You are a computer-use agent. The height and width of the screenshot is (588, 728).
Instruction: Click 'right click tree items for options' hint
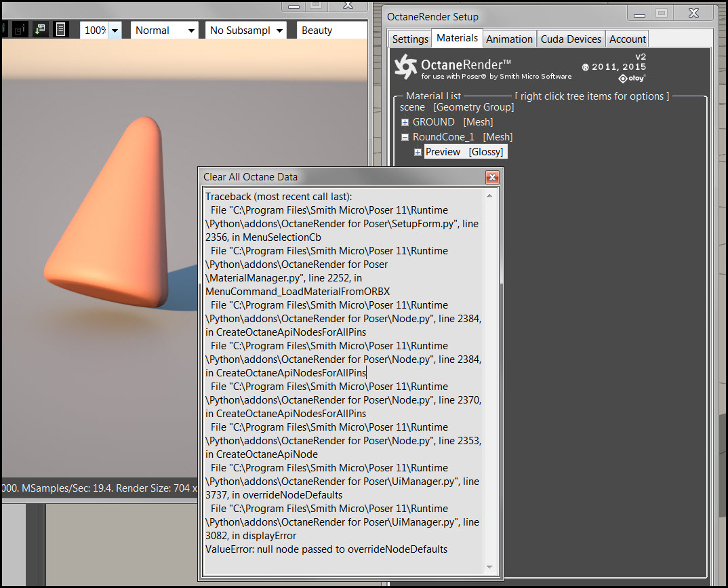tap(592, 96)
